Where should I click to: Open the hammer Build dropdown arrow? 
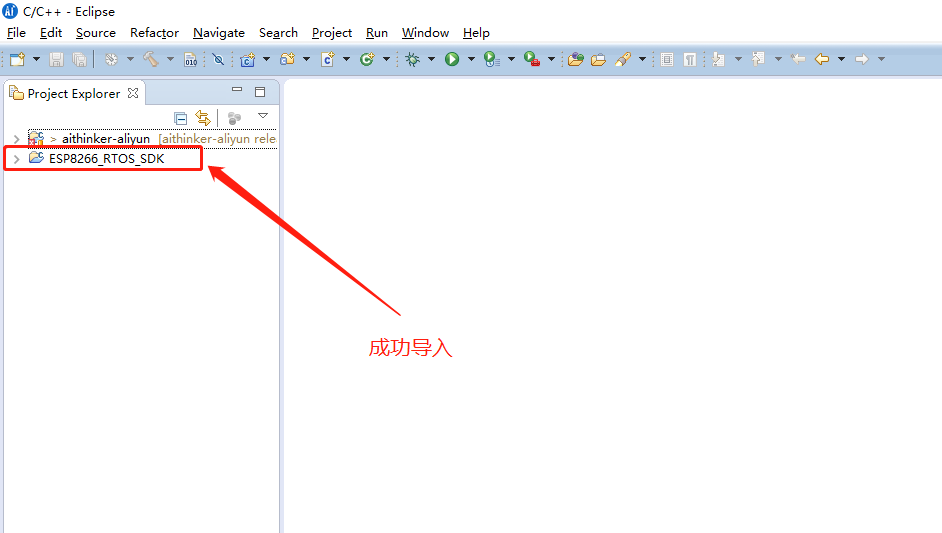(x=170, y=59)
